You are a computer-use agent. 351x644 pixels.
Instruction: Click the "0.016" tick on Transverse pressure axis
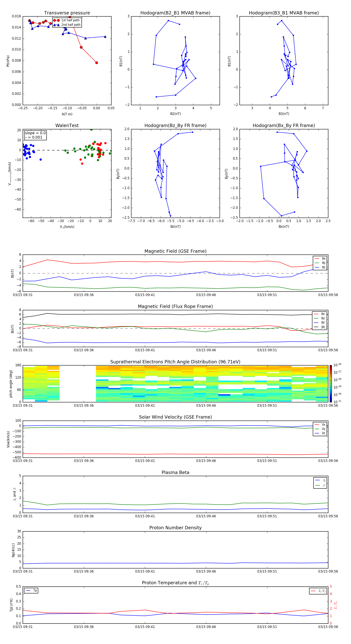click(x=17, y=16)
